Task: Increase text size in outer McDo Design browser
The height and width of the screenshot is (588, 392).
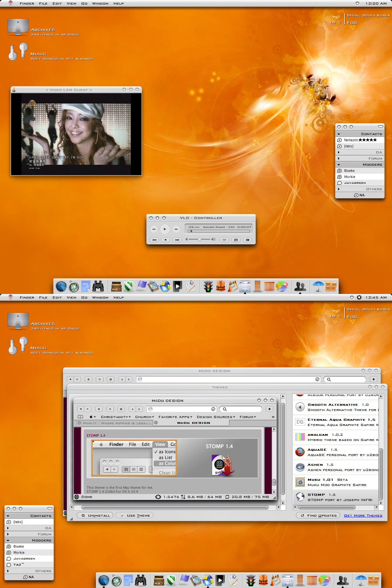Action: 129,379
